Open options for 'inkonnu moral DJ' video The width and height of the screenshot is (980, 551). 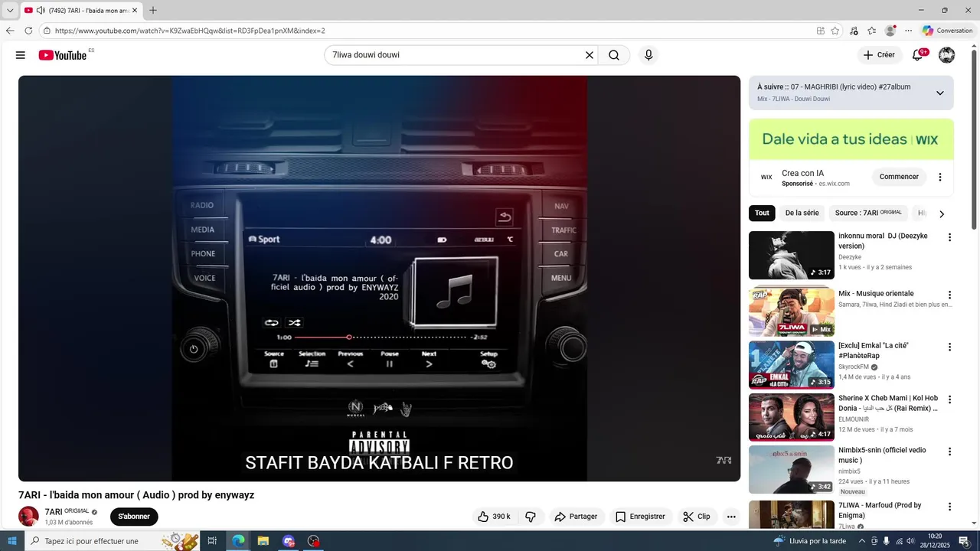coord(949,237)
